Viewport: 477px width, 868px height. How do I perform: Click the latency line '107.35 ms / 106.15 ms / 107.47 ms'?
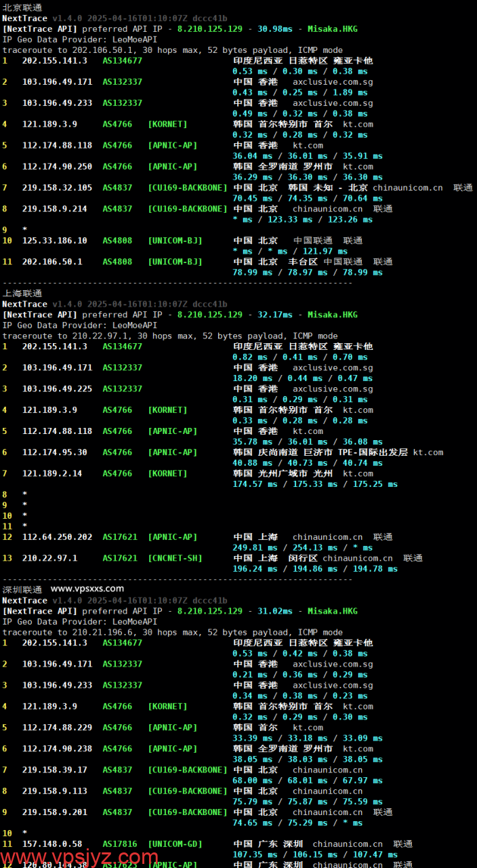tap(315, 855)
